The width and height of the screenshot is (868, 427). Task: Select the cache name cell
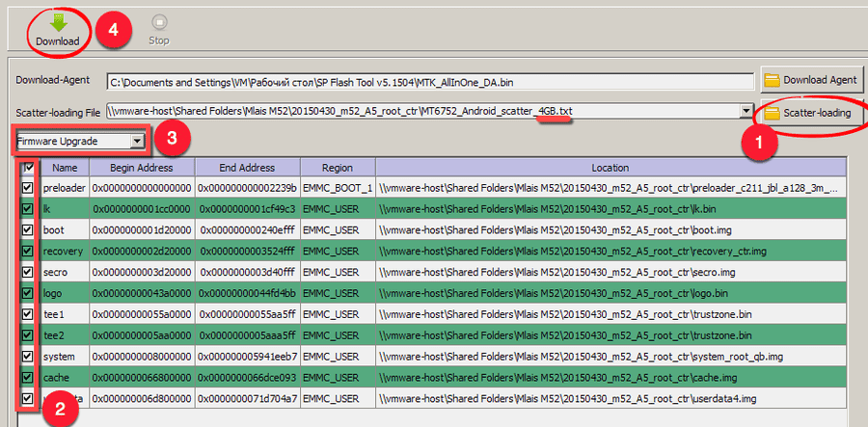(x=65, y=377)
